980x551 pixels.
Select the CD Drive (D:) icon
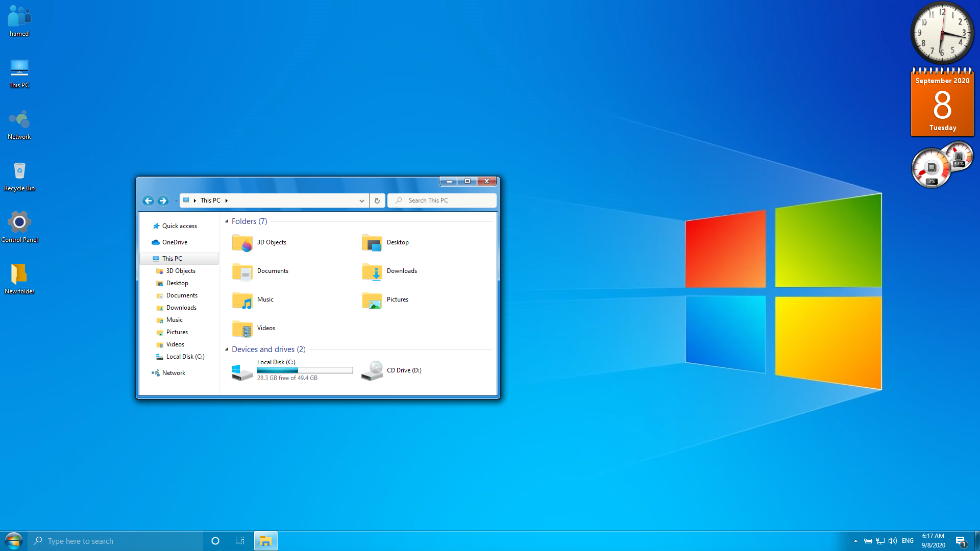click(x=372, y=371)
